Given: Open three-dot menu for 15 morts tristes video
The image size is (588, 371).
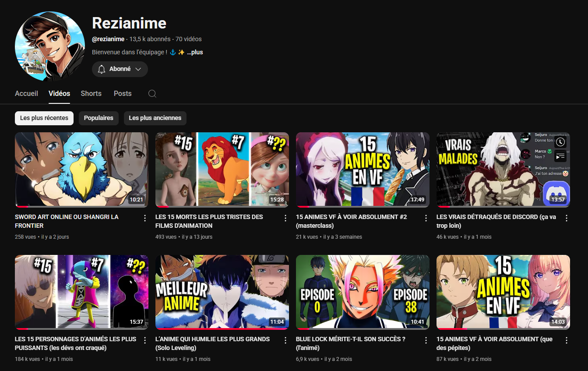Looking at the screenshot, I should pyautogui.click(x=285, y=218).
